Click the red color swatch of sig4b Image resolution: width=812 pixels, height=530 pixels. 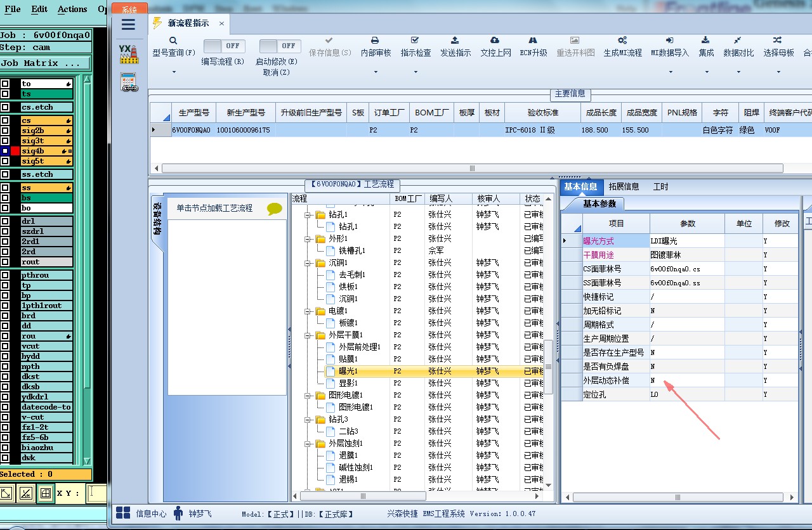(15, 151)
